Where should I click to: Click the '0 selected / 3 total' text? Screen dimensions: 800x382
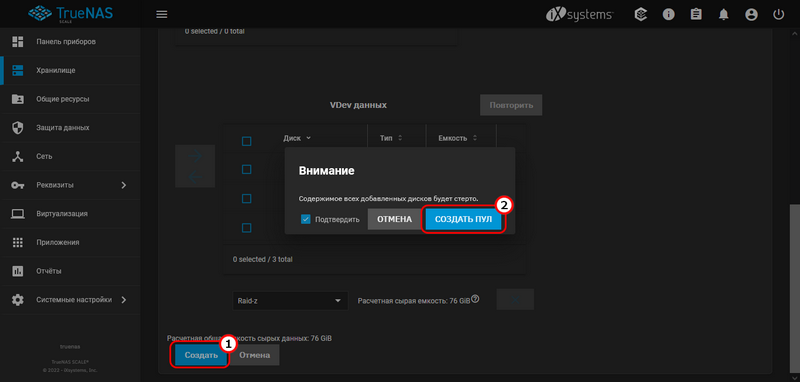(x=263, y=259)
